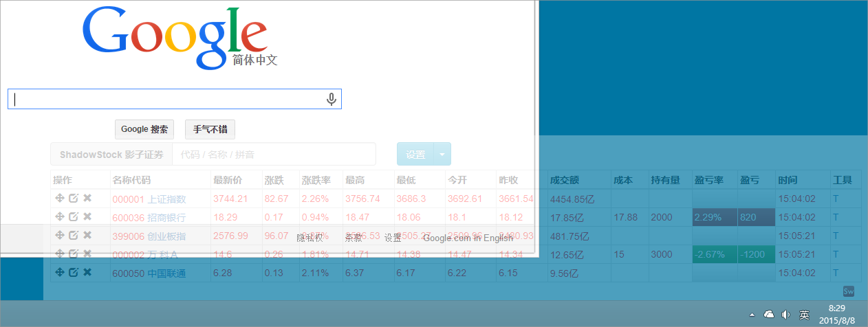Click the ShadowStock 设置 button
The width and height of the screenshot is (868, 327).
click(415, 155)
